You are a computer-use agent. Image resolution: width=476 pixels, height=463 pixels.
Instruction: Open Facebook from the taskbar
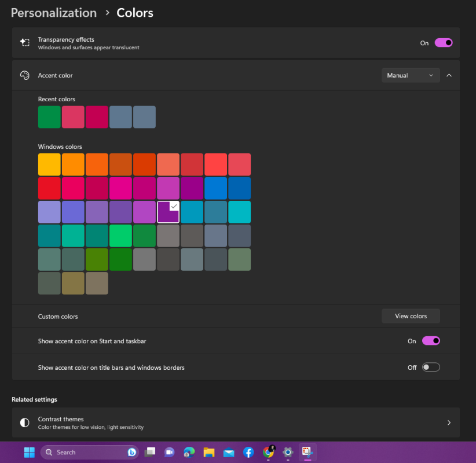coord(248,452)
